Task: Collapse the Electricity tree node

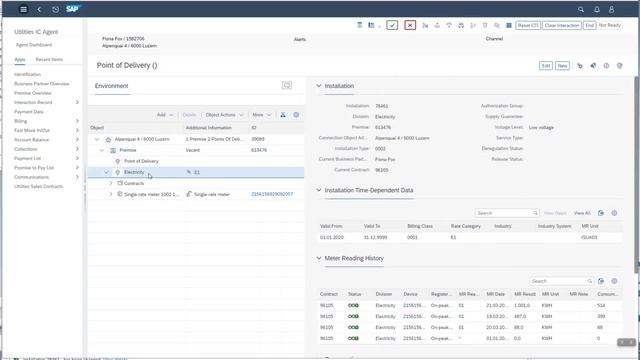Action: 107,172
